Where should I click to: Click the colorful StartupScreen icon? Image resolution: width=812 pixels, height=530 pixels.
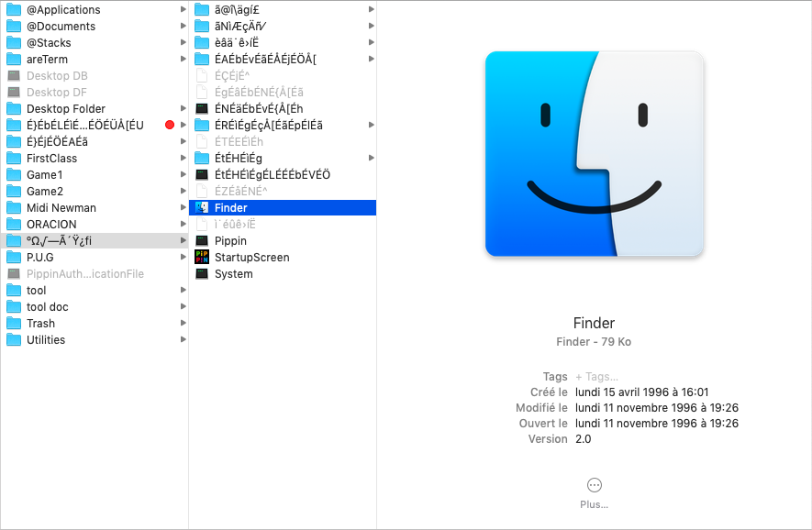202,258
